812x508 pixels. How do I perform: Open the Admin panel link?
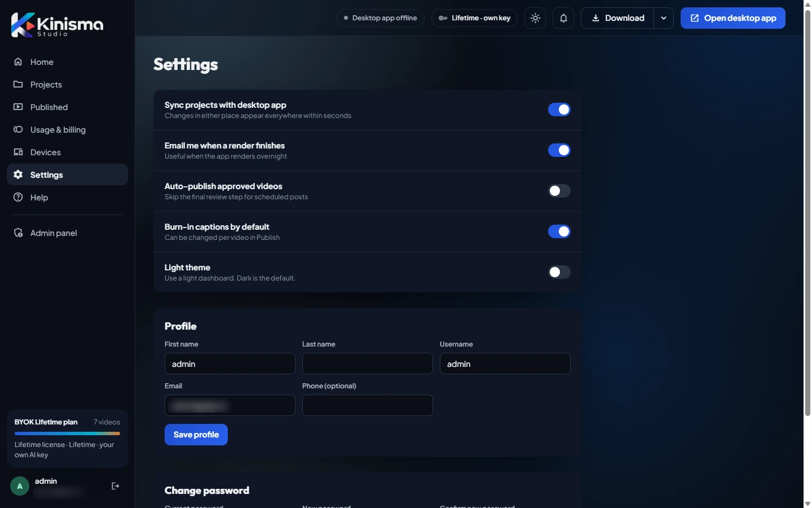[67, 233]
